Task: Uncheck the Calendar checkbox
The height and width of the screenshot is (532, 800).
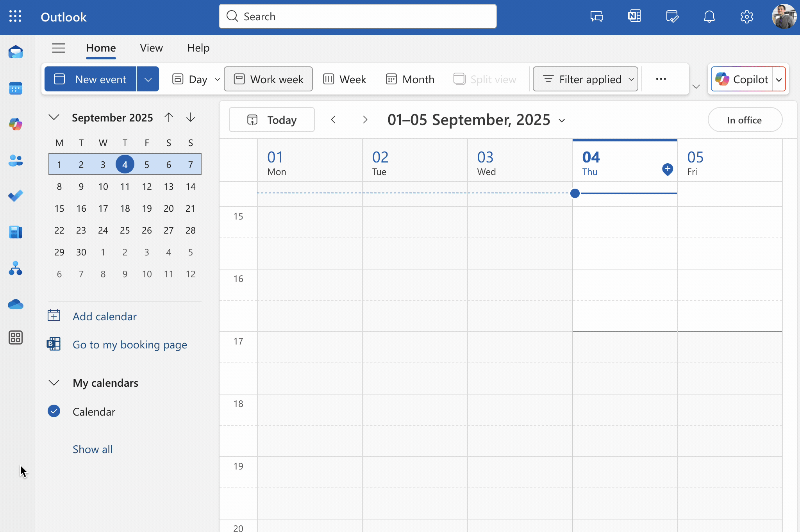Action: tap(54, 411)
